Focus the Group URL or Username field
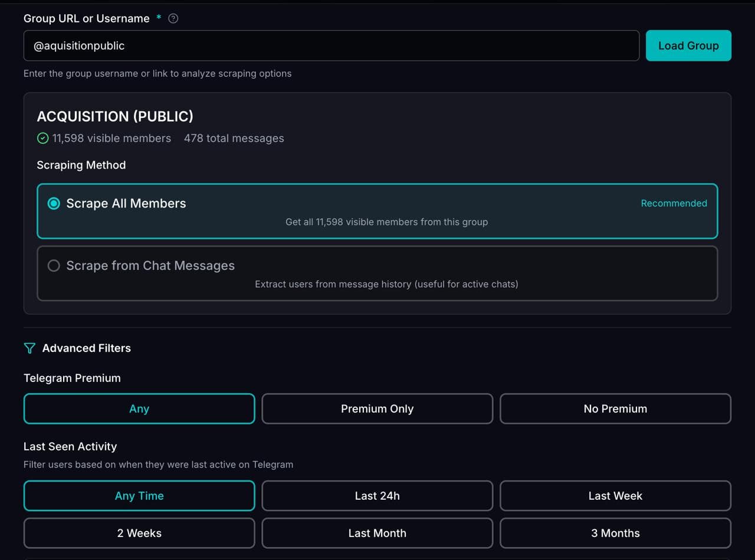The height and width of the screenshot is (560, 755). click(331, 45)
